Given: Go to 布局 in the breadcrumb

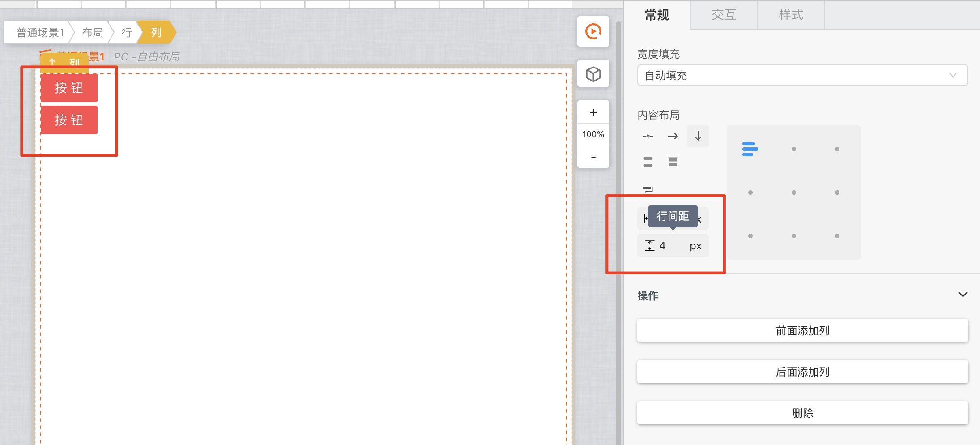Looking at the screenshot, I should (93, 33).
